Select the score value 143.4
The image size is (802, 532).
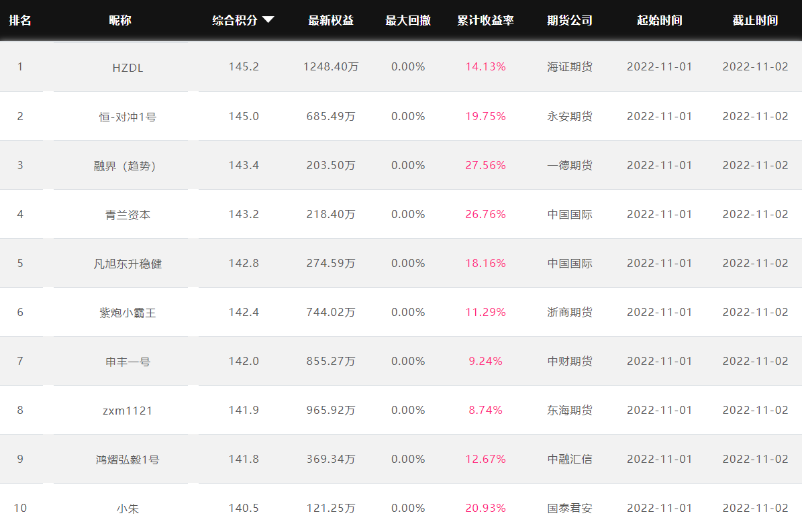244,166
